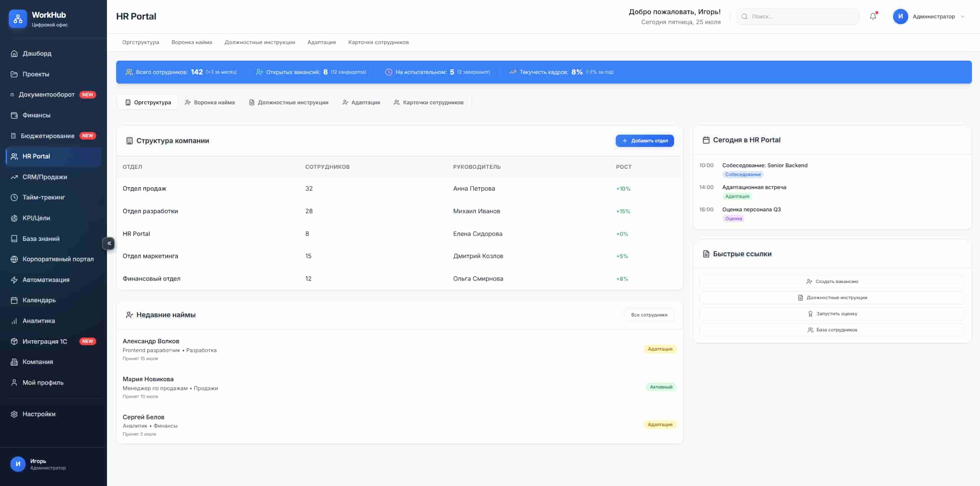Open Корпоративный портал globe item
Screen dimensions: 980x486
[58, 259]
